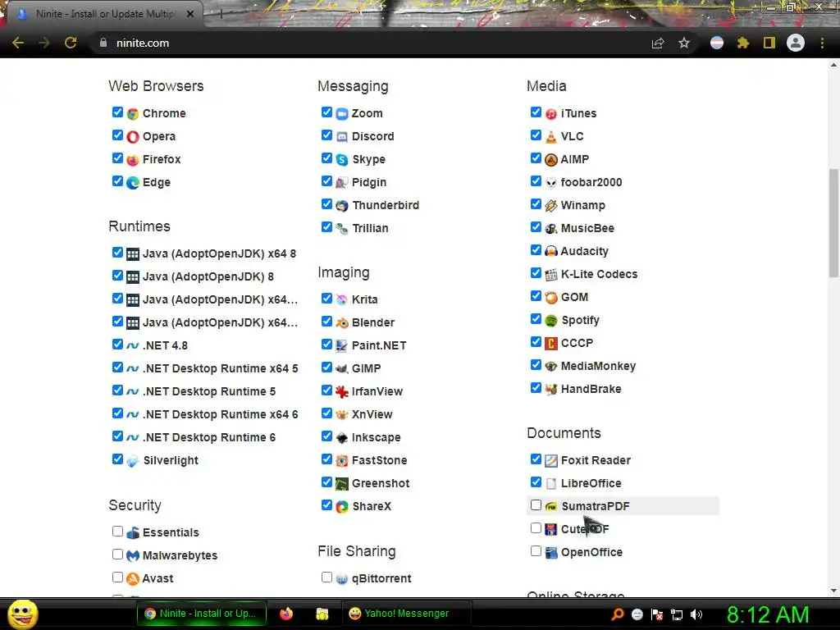Uncheck the .NET 4.8 checkbox
Screen dimensions: 840x630
(x=117, y=344)
